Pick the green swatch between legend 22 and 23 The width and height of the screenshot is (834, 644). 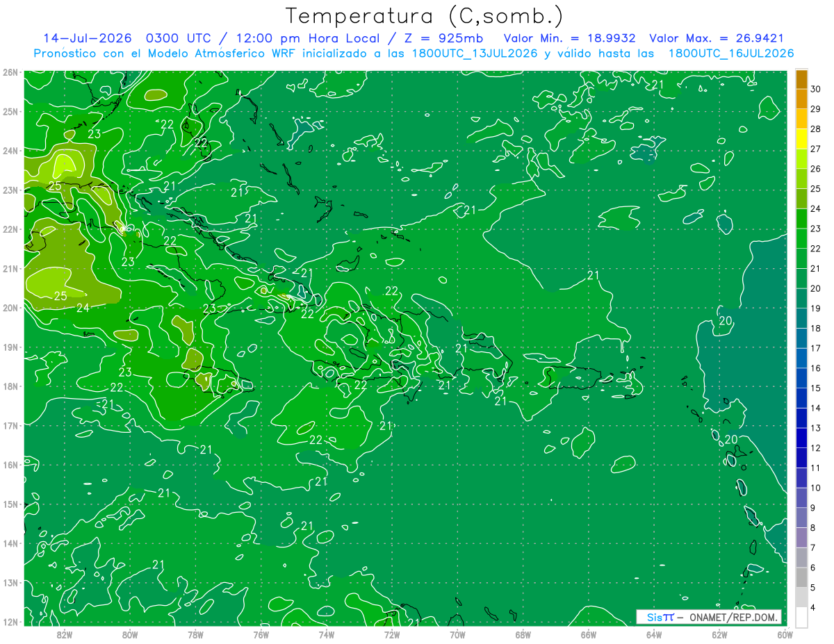click(801, 238)
